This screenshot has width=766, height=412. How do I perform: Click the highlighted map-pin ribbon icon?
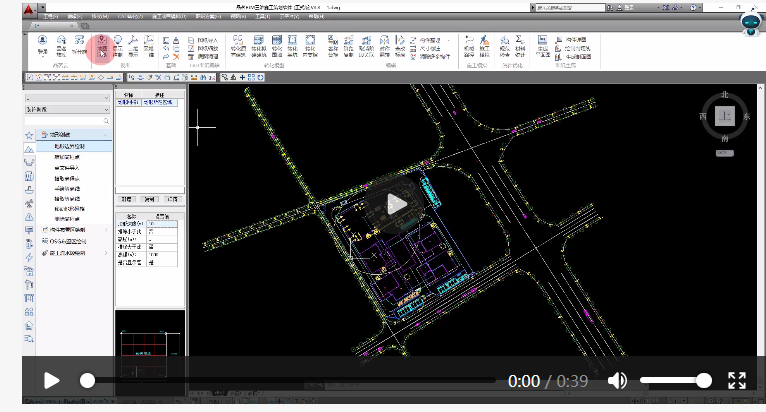point(102,47)
